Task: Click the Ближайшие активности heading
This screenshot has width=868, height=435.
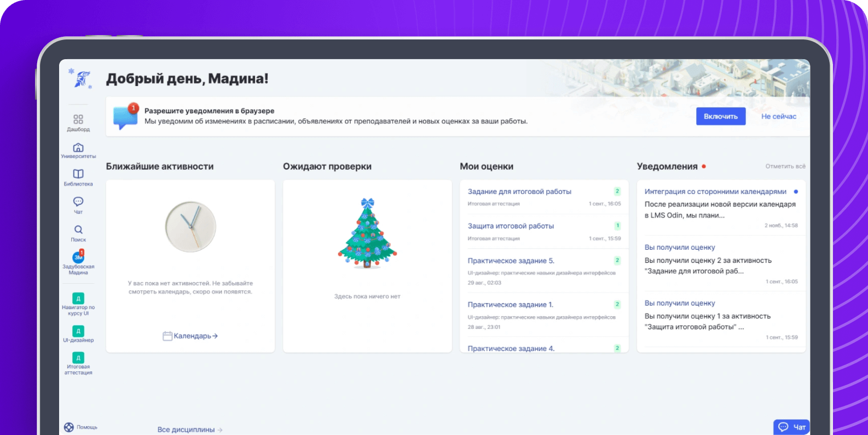Action: tap(160, 166)
